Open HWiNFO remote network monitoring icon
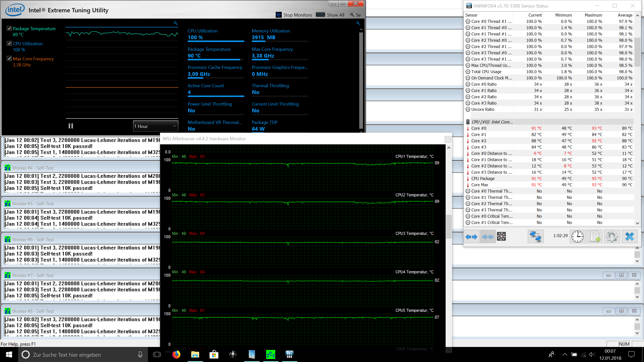 535,237
